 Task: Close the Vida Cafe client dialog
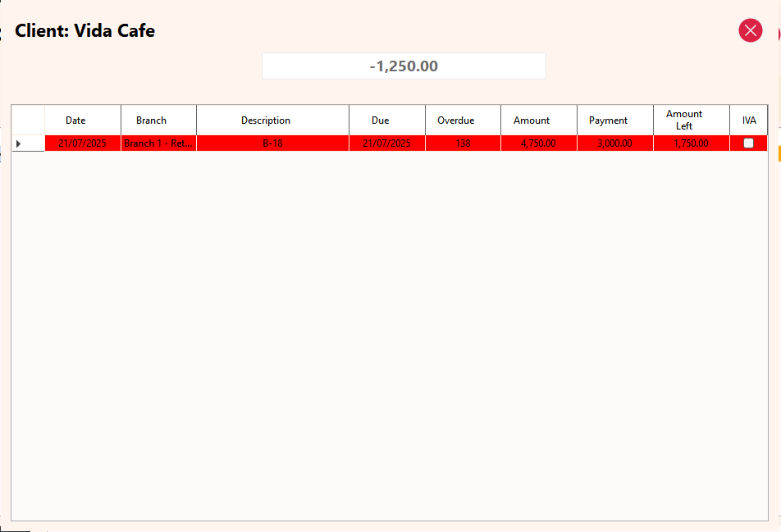point(750,30)
